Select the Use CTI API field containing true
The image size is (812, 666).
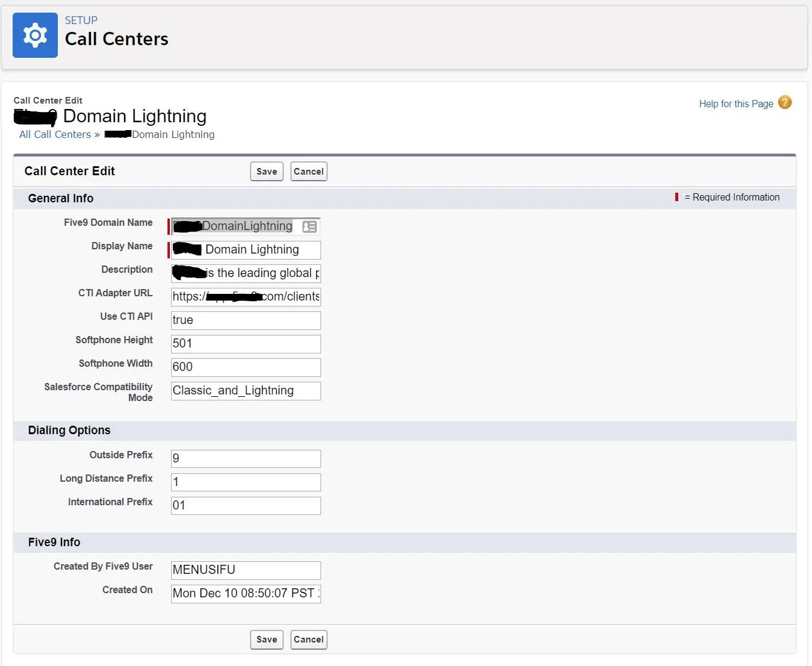coord(246,320)
